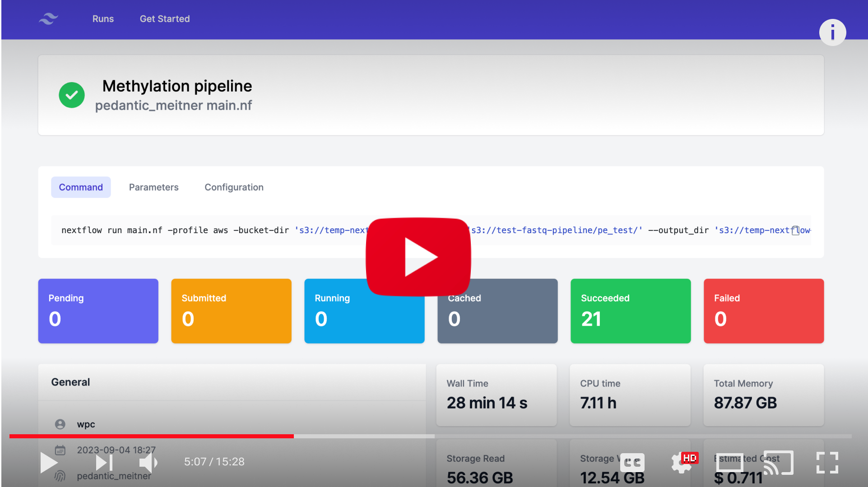The image size is (868, 487).
Task: Select the Command tab
Action: [81, 187]
